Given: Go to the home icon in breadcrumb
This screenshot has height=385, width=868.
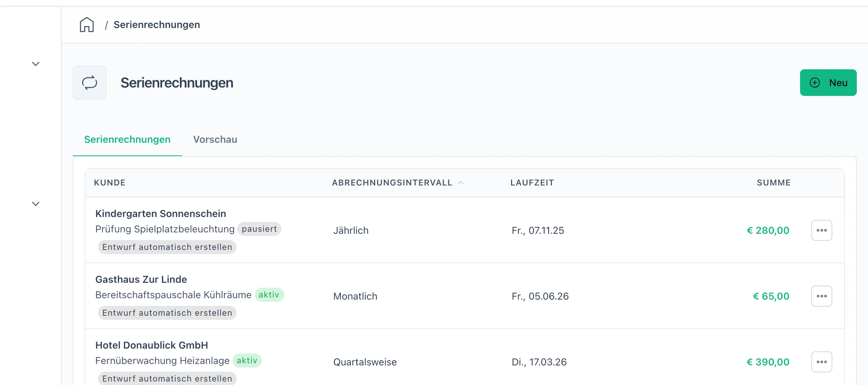Looking at the screenshot, I should [x=87, y=24].
